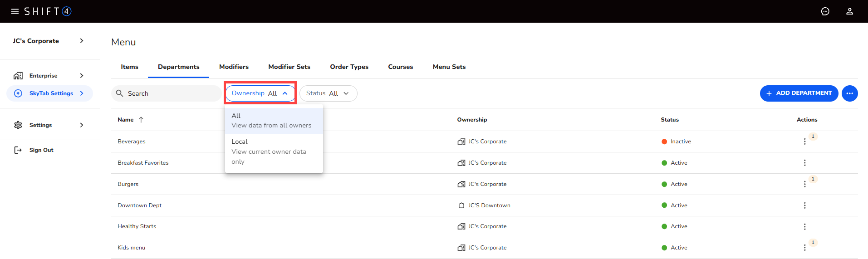Switch to the Modifier Sets tab
Screen dimensions: 868x259
[289, 67]
